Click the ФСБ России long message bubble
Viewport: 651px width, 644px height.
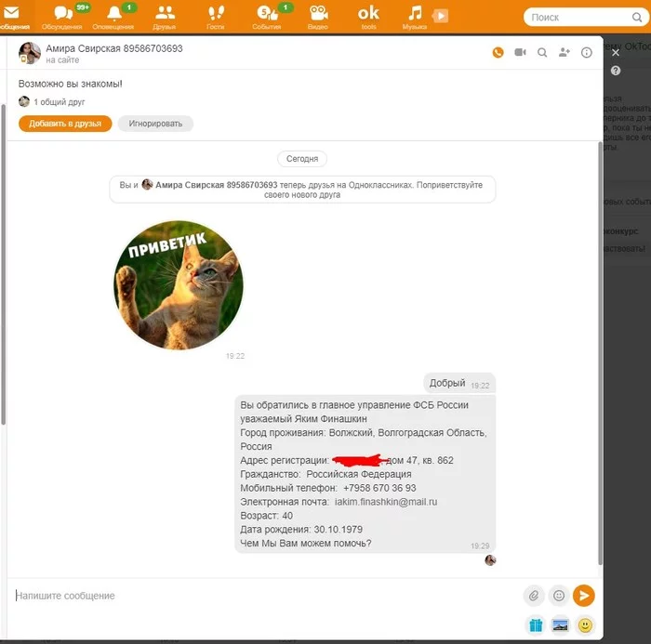coord(365,474)
